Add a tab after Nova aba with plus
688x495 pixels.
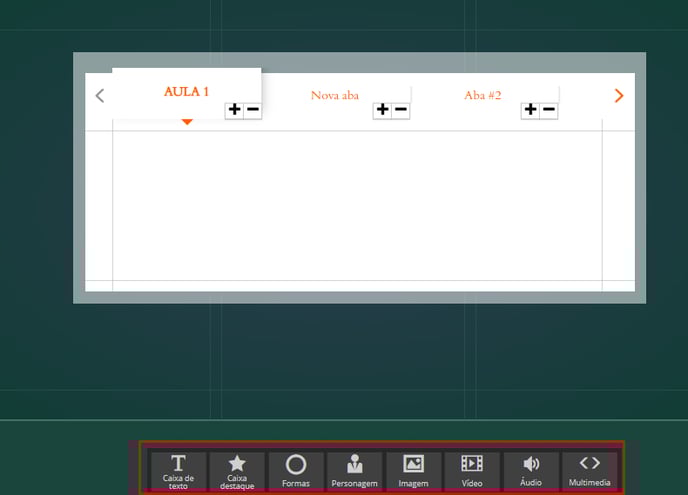point(383,110)
